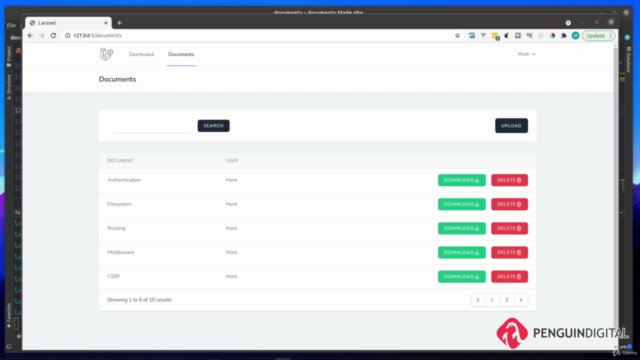Click the browser forward arrow
Viewport: 640px width, 360px height.
coord(42,36)
